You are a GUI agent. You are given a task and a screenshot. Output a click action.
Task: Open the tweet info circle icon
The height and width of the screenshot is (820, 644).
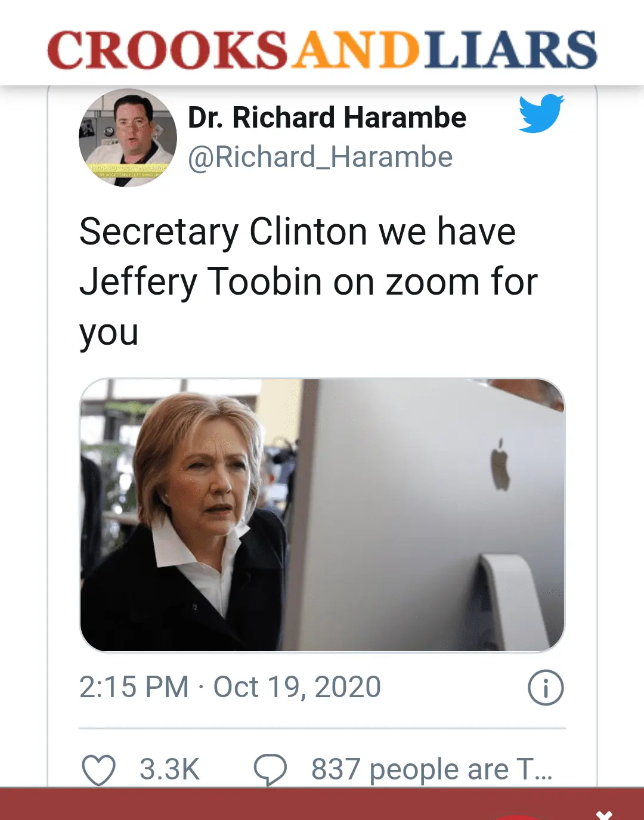pos(545,688)
